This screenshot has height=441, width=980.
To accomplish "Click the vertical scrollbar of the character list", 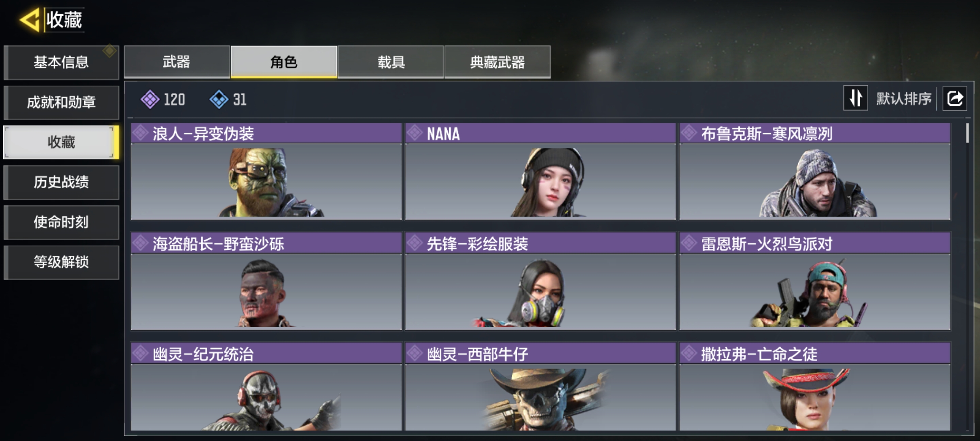I will [967, 277].
